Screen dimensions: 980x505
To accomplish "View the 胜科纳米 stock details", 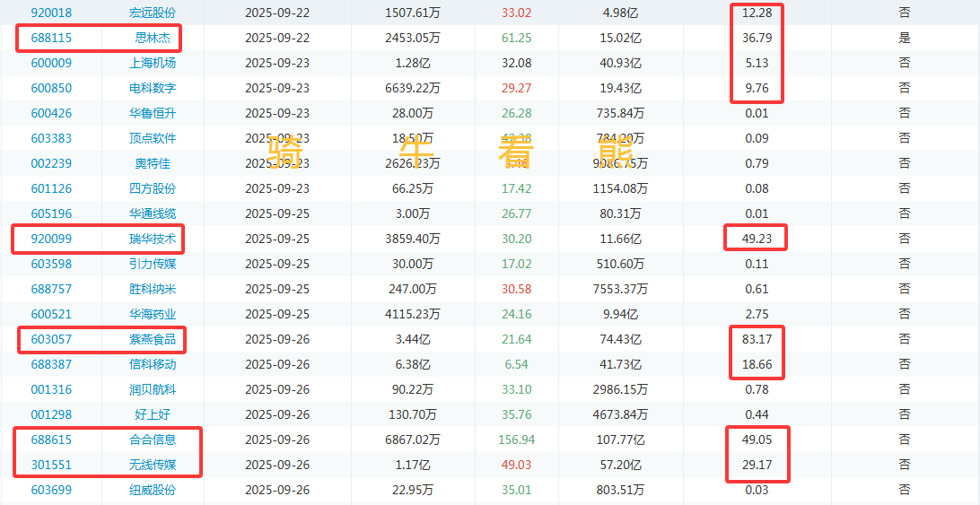I will (x=152, y=289).
